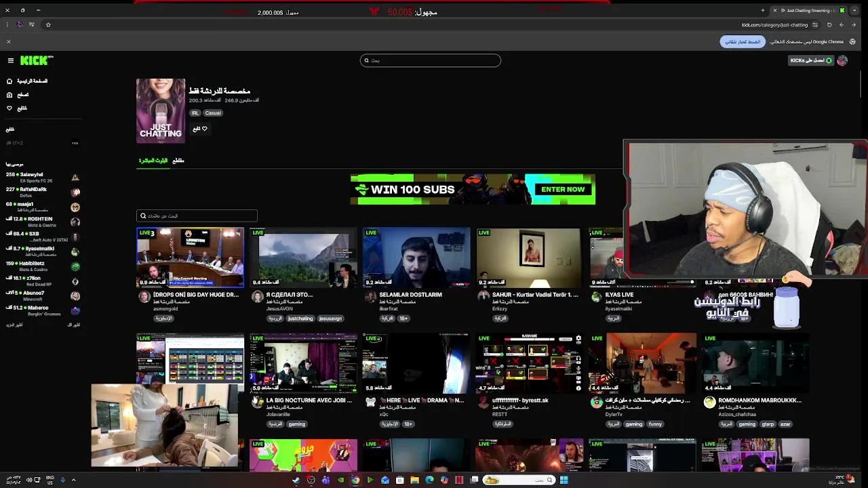The width and height of the screenshot is (868, 488).
Task: Click the Follow category heart button
Action: click(x=200, y=129)
